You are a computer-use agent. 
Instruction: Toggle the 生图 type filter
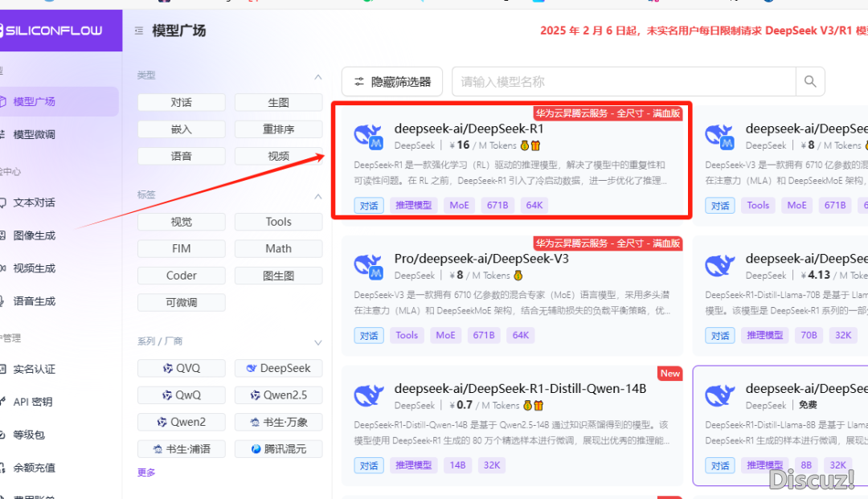tap(278, 102)
